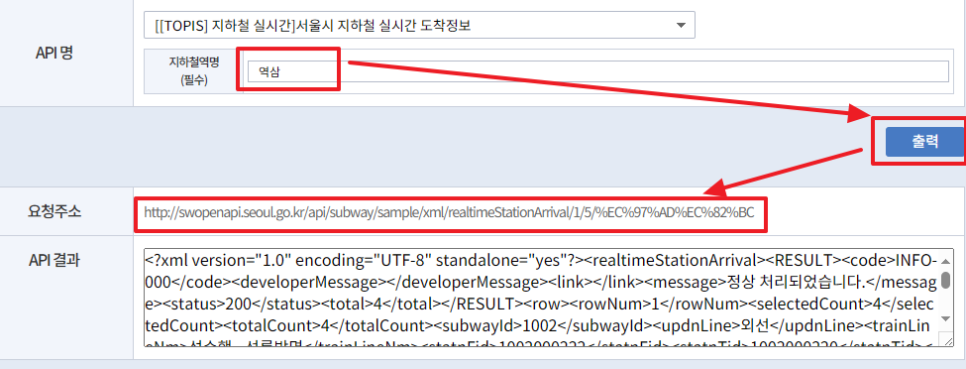The width and height of the screenshot is (966, 369).
Task: Open the API 명 selection dropdown
Action: [x=419, y=25]
